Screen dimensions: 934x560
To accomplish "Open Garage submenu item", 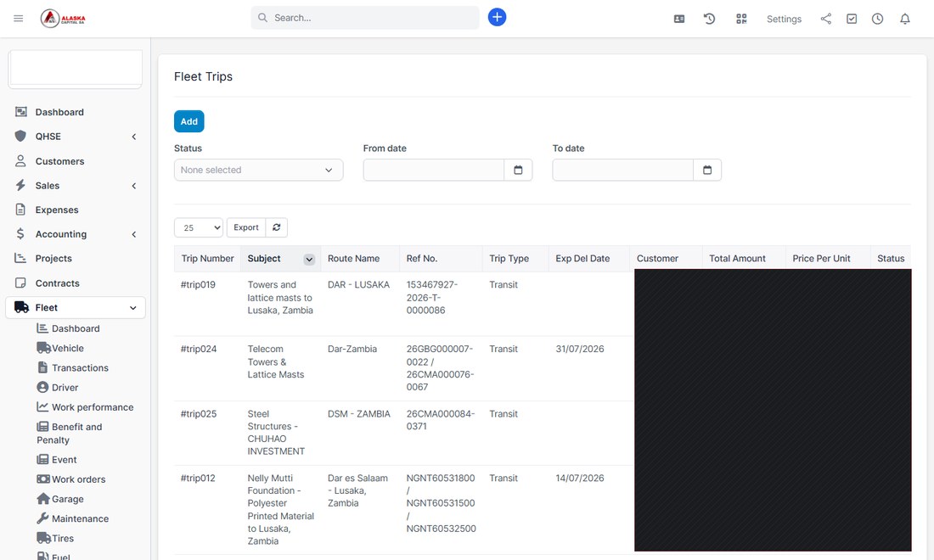I will [x=60, y=499].
